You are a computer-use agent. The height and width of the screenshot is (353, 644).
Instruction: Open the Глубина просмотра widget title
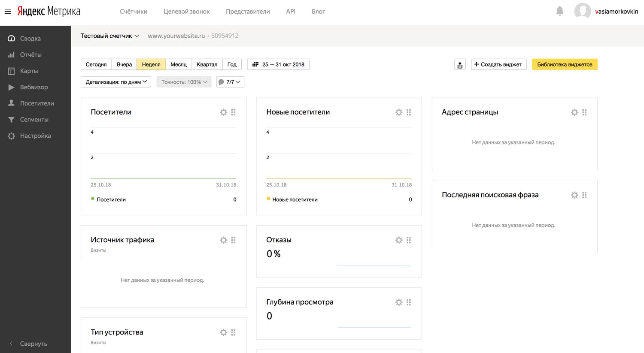coord(300,302)
